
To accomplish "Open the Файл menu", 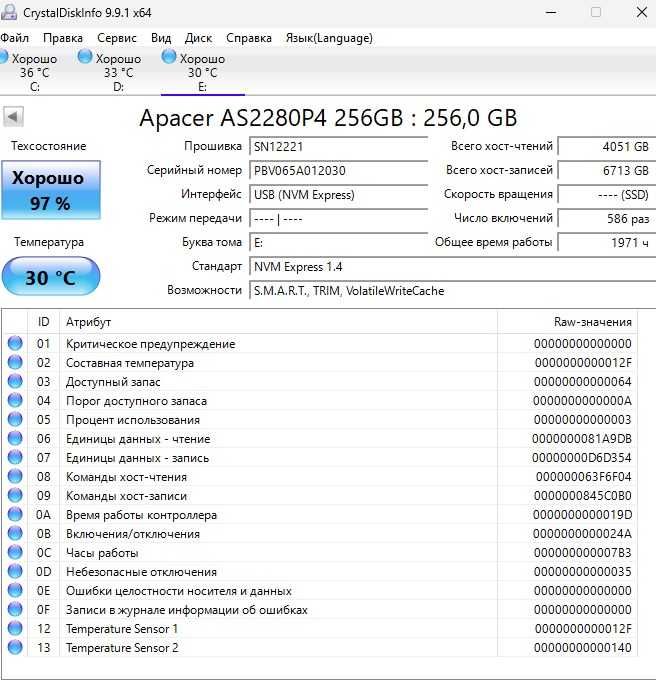I will point(14,38).
